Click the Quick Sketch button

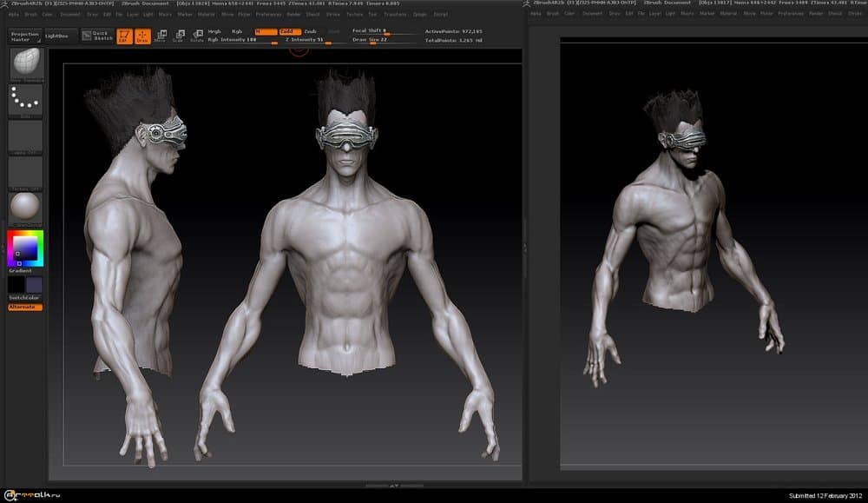[x=99, y=36]
